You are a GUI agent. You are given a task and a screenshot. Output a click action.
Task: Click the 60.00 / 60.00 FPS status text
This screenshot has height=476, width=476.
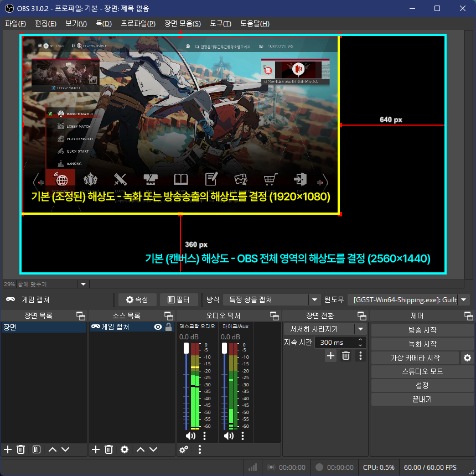pos(430,467)
